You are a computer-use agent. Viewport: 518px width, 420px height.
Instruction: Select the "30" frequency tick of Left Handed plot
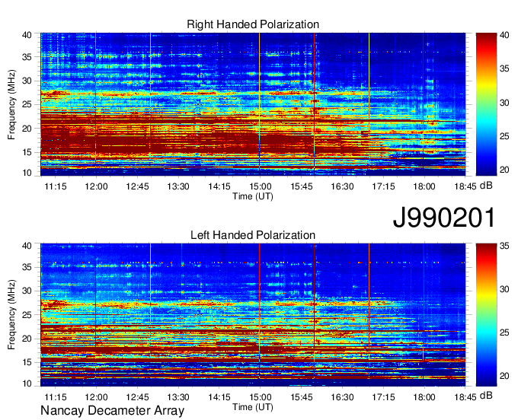click(x=27, y=291)
